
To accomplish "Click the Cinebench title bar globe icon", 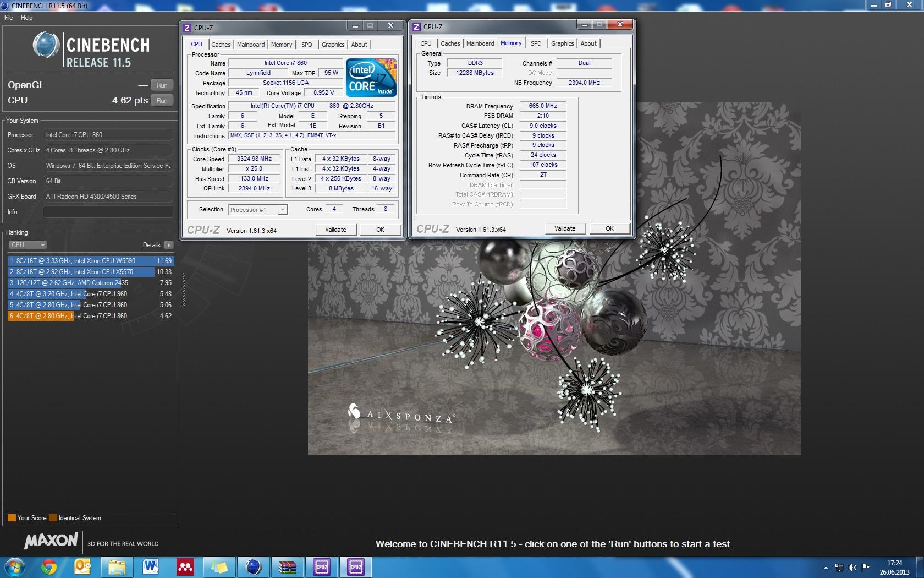I will click(5, 6).
